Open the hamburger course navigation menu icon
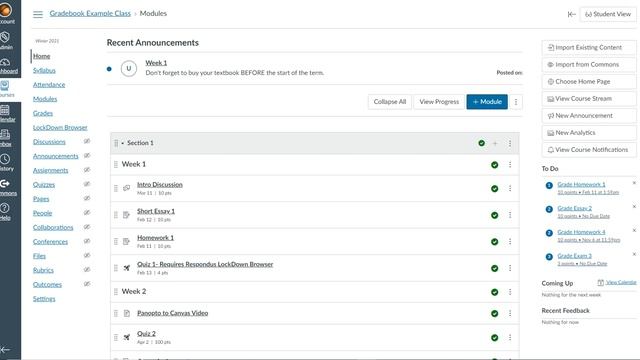Image resolution: width=640 pixels, height=360 pixels. click(x=38, y=14)
